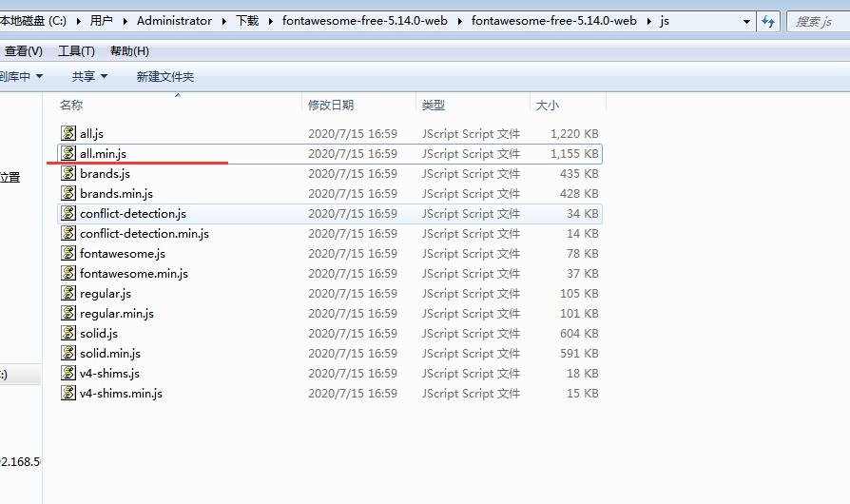The image size is (850, 504).
Task: Select the brands.min.js file name
Action: click(x=117, y=194)
